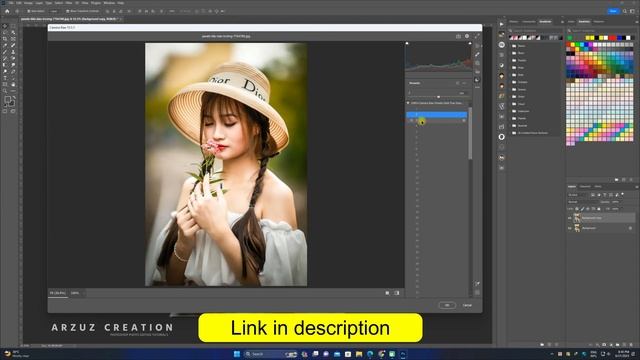The height and width of the screenshot is (360, 640).
Task: Switch to the Swatches tab
Action: tap(584, 22)
